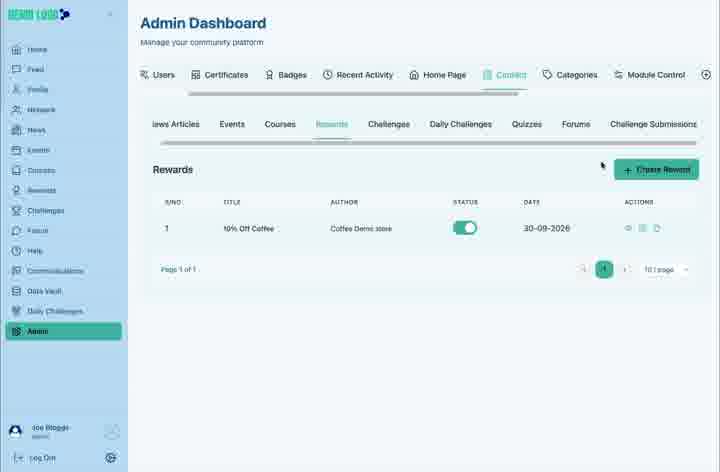This screenshot has width=720, height=472.
Task: Switch to Forums content sub-tab
Action: click(x=576, y=124)
